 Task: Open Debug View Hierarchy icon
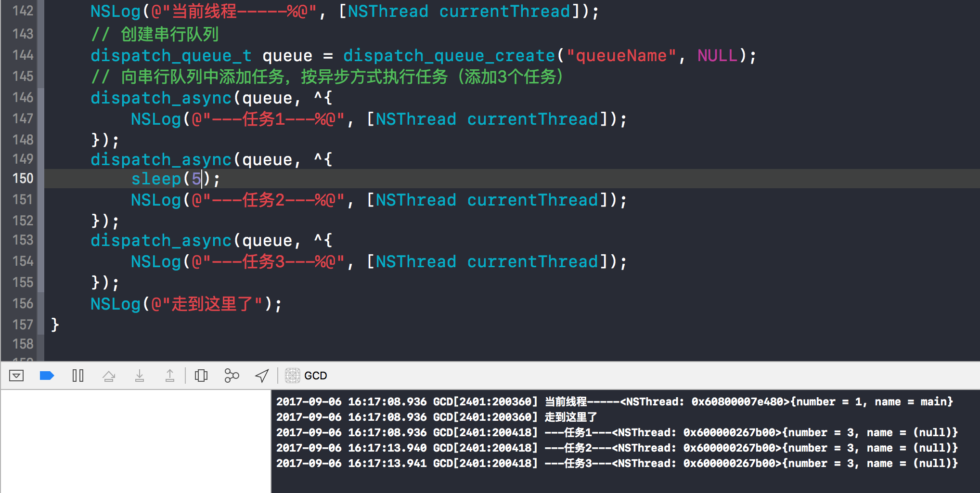click(201, 376)
